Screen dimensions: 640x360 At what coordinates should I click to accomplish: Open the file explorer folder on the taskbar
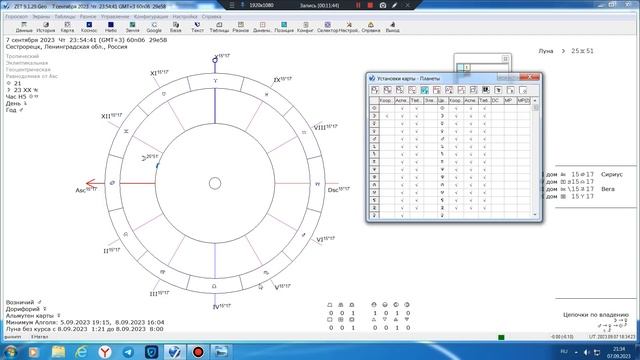click(x=58, y=352)
